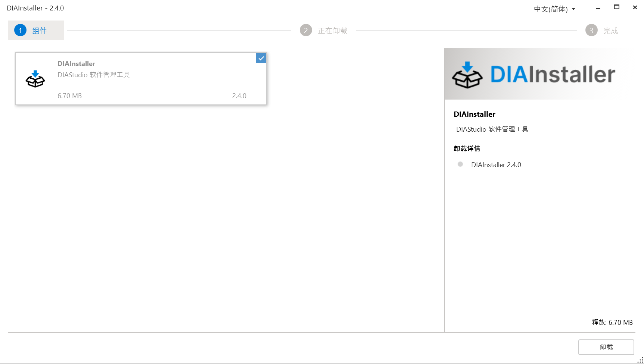Switch to the 正在卸载 step
Image resolution: width=644 pixels, height=364 pixels.
332,31
